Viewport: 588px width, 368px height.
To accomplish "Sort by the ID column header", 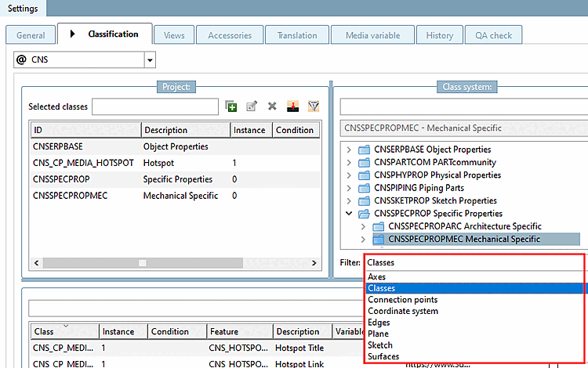I will (86, 130).
